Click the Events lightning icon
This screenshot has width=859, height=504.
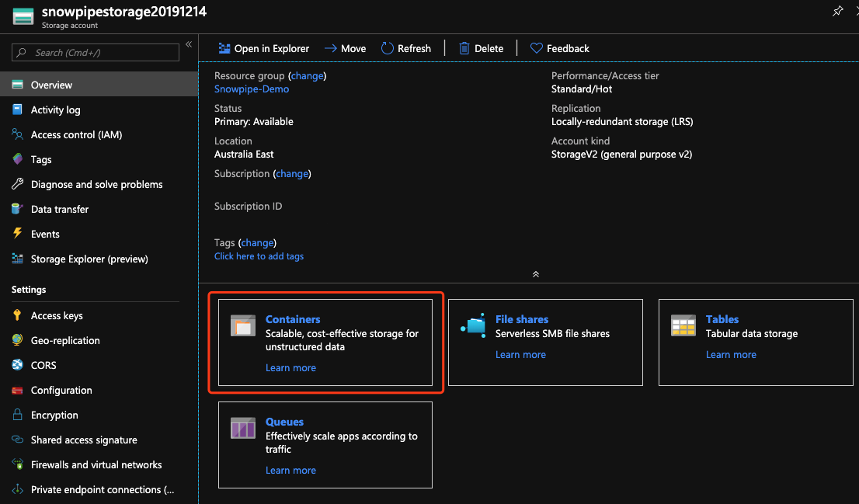18,234
